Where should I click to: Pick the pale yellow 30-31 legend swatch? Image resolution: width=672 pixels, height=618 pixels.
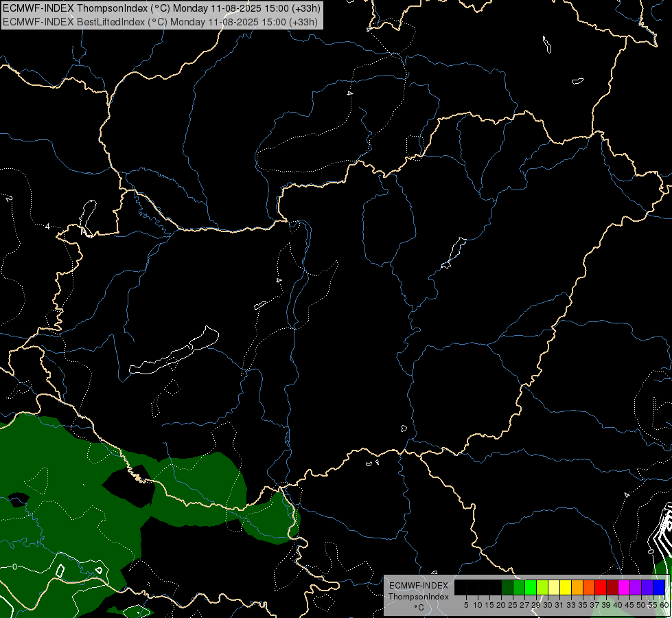tap(554, 587)
